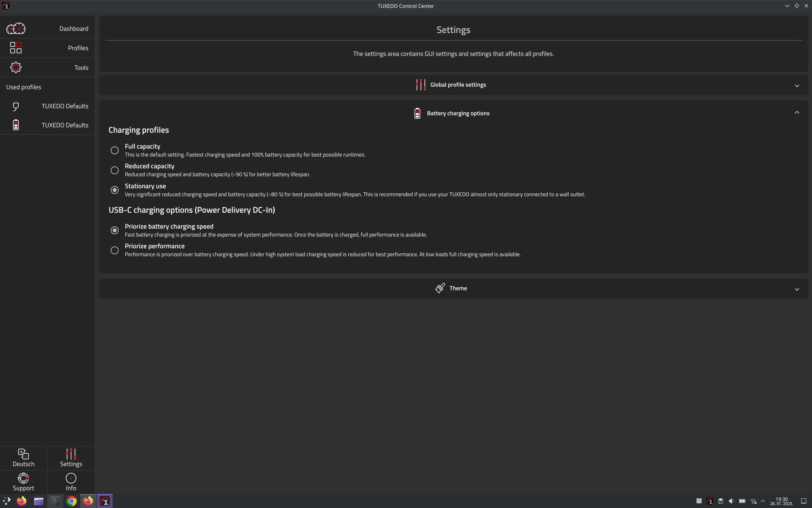Select the Full capacity radio button
Image resolution: width=812 pixels, height=508 pixels.
coord(115,150)
